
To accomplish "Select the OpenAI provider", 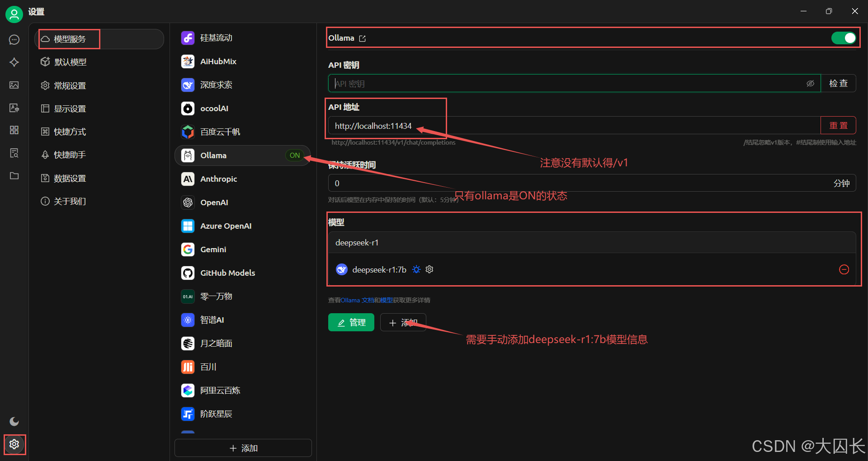I will point(242,202).
